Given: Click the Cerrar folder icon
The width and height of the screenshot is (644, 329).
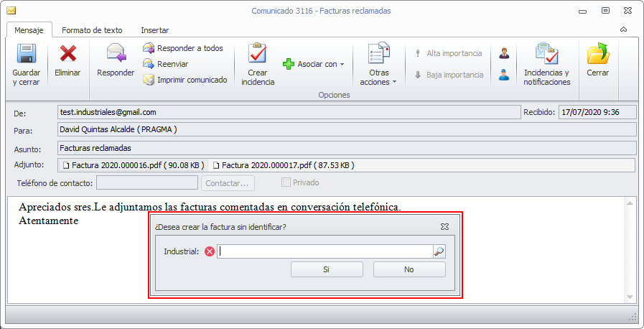Looking at the screenshot, I should click(x=597, y=53).
